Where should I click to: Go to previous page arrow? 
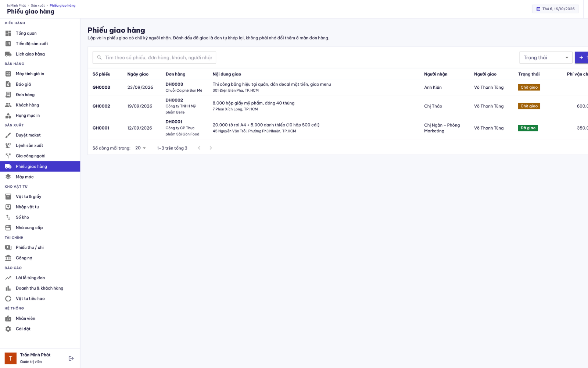tap(199, 148)
